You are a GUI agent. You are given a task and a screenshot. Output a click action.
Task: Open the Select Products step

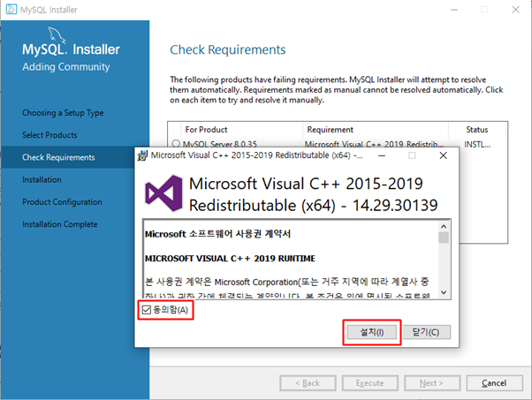[x=49, y=135]
